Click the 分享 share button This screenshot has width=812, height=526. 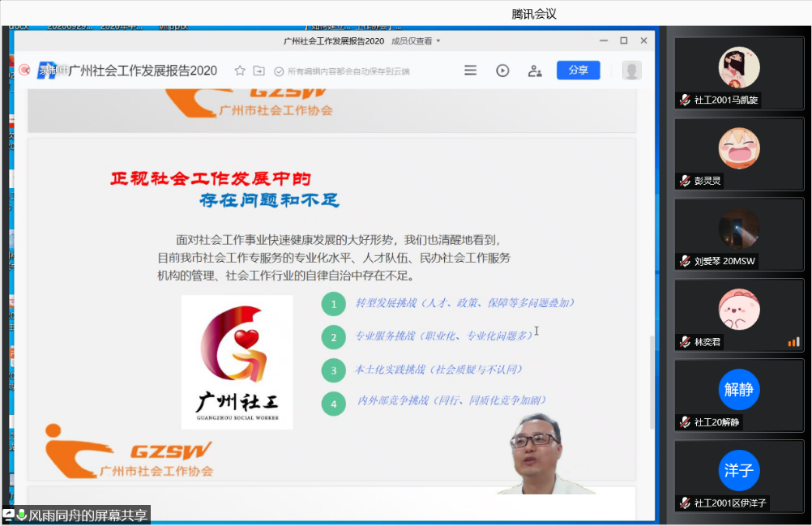(578, 71)
